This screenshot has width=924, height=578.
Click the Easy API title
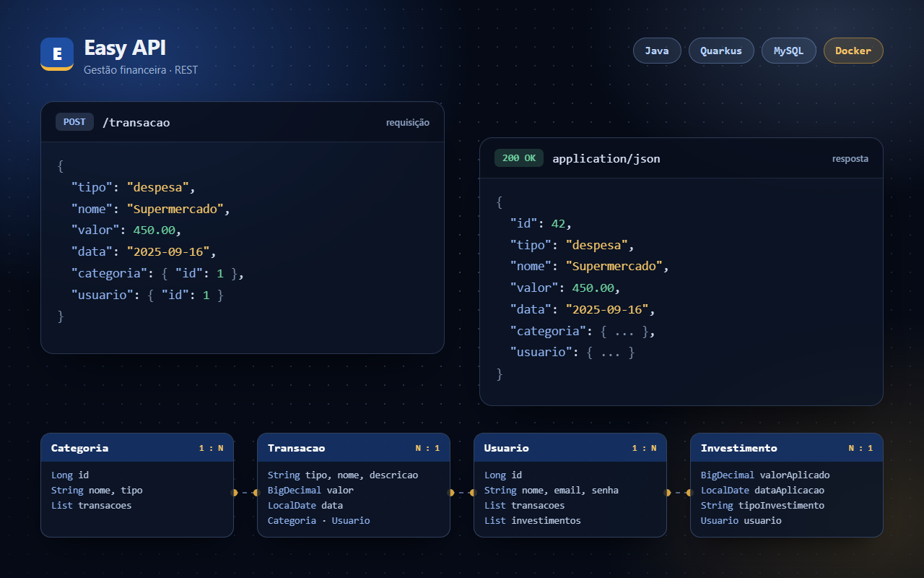coord(125,48)
